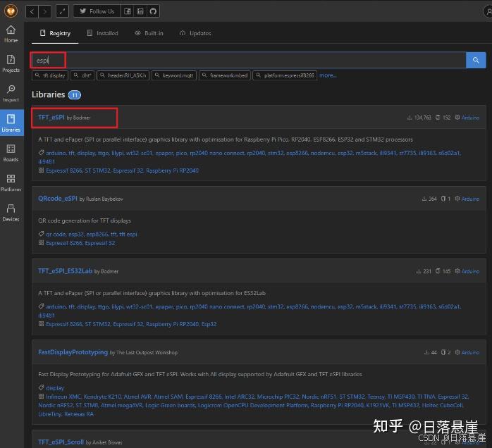The width and height of the screenshot is (492, 448).
Task: Click the Arduino framework link for TFT_eSPI
Action: (x=470, y=118)
